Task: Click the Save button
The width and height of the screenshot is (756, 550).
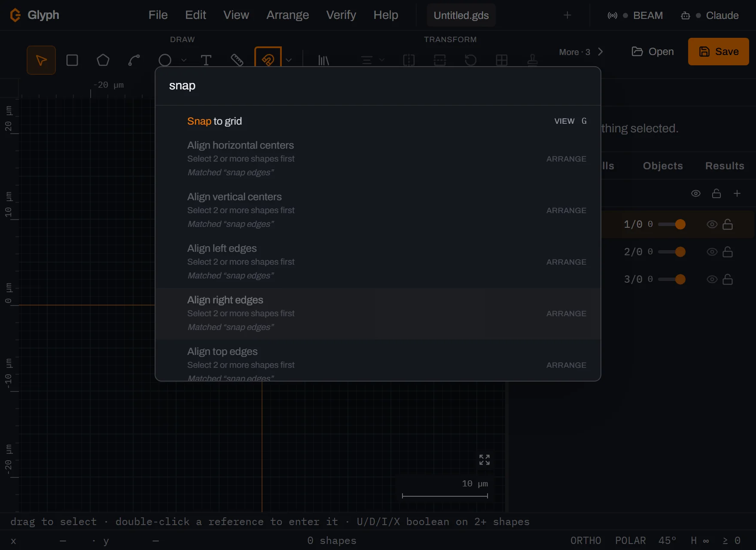Action: point(719,52)
